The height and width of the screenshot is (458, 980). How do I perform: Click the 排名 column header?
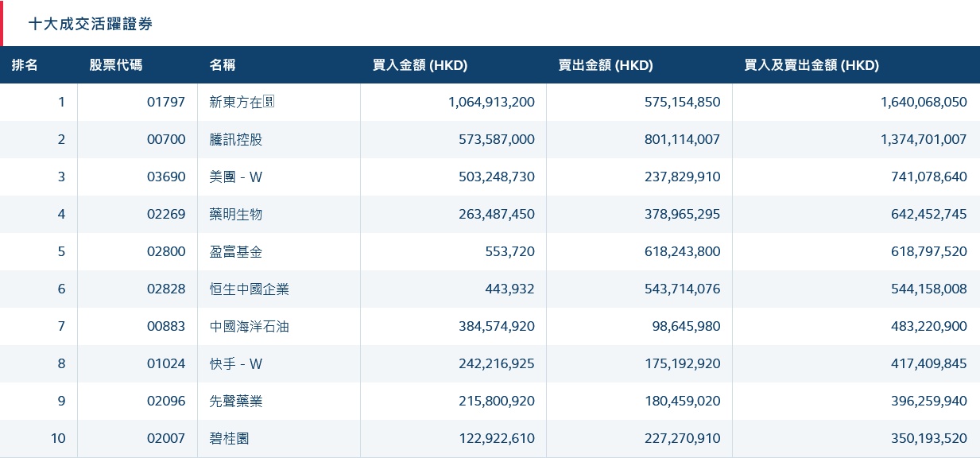click(x=25, y=65)
